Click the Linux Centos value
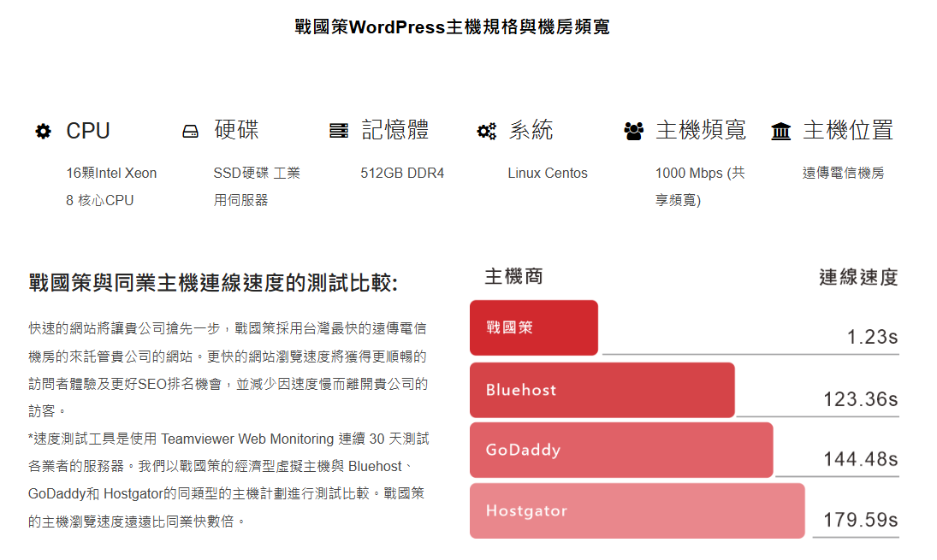The image size is (937, 560). coord(548,174)
